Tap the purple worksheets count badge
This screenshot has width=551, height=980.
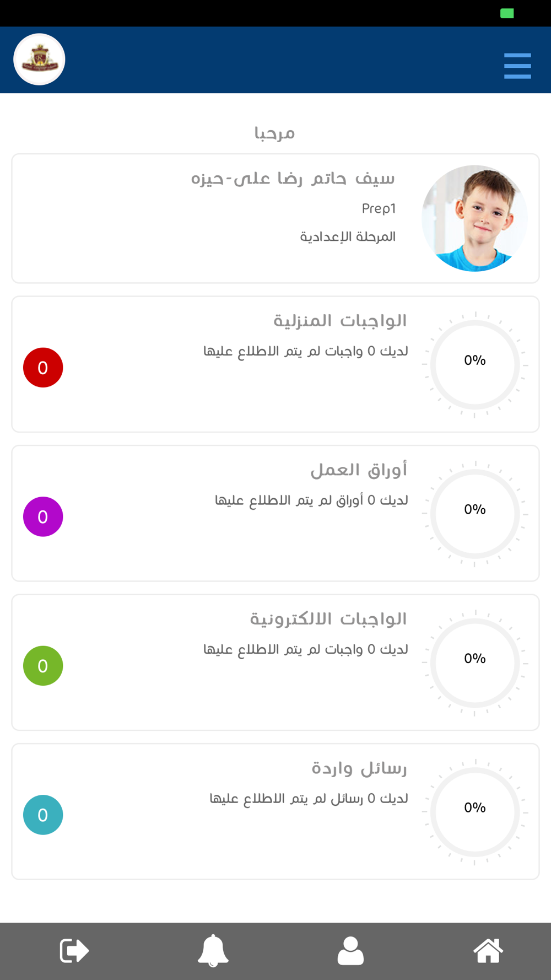pyautogui.click(x=43, y=517)
